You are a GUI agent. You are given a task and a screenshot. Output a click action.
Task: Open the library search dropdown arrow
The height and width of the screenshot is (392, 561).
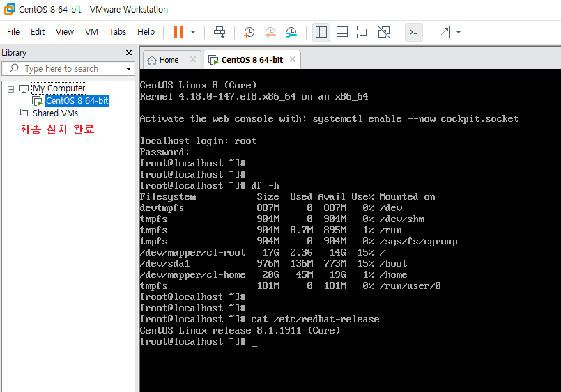tap(128, 69)
